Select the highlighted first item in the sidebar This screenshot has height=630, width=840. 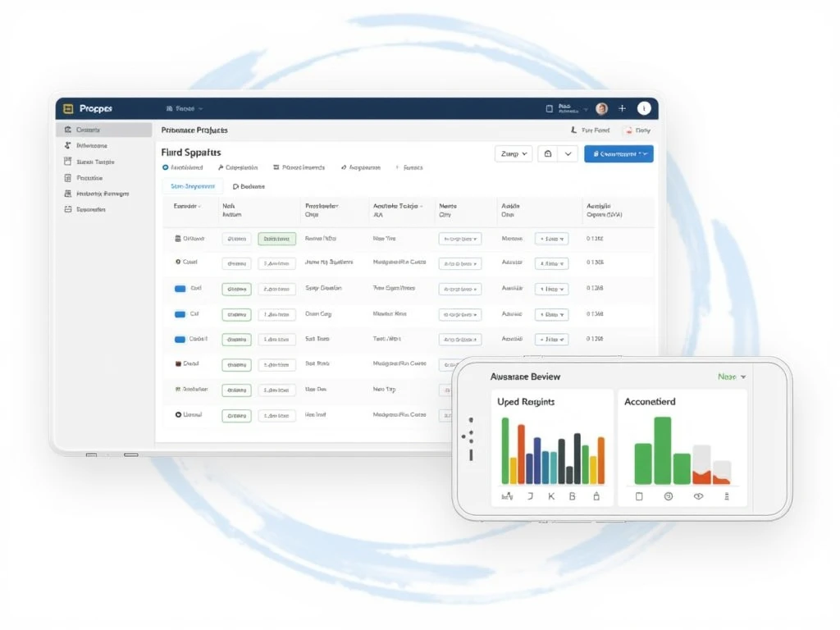tap(104, 130)
